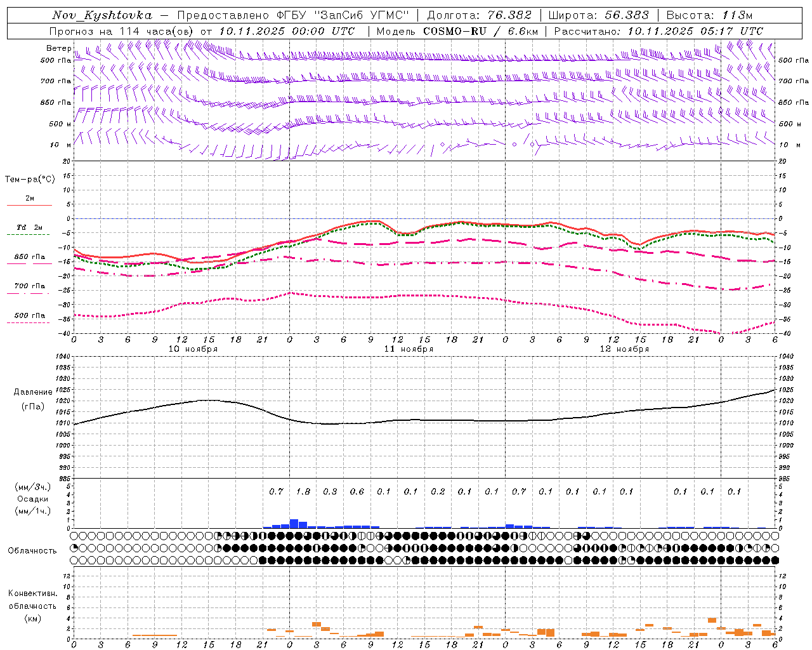This screenshot has height=650, width=812.
Task: Click the 0.3 precipitation value
Action: point(330,491)
